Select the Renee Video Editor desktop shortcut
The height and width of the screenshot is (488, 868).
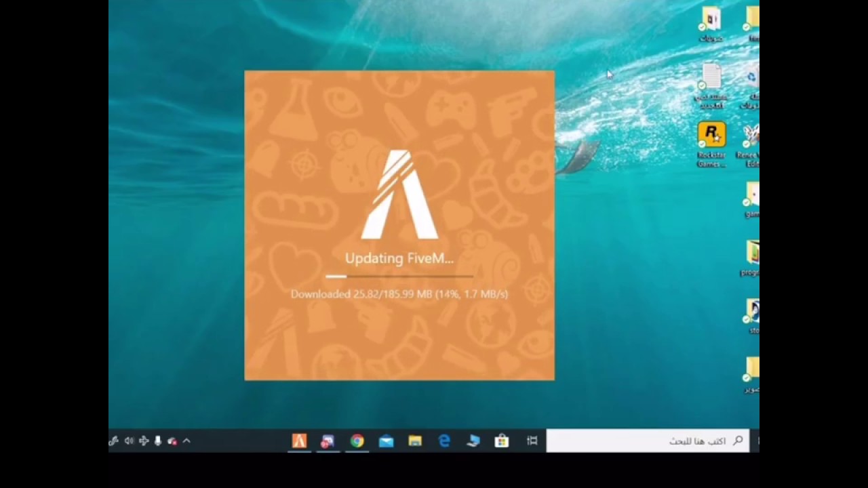[749, 145]
